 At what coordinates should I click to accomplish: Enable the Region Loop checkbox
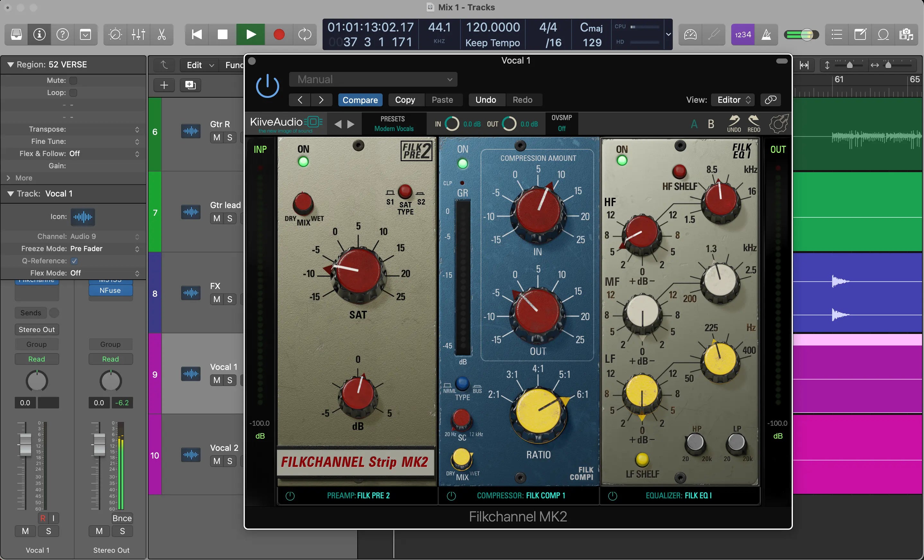pos(74,92)
